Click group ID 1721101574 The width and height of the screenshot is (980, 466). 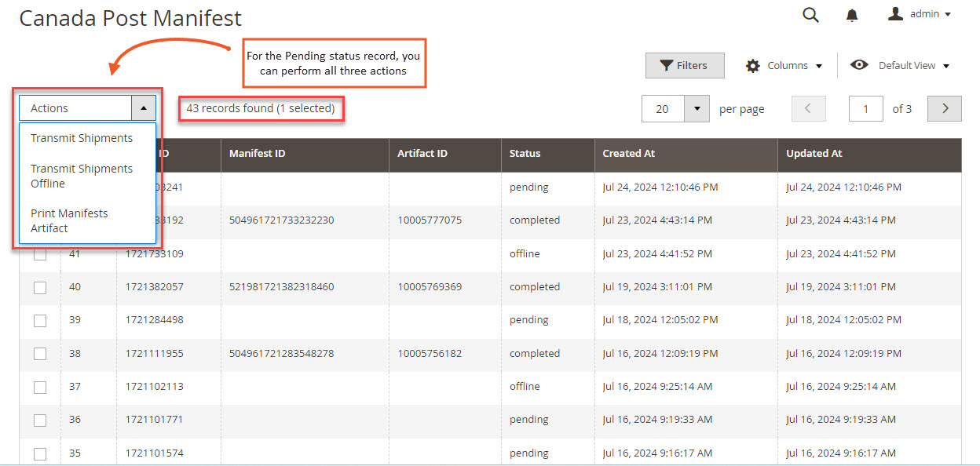154,453
